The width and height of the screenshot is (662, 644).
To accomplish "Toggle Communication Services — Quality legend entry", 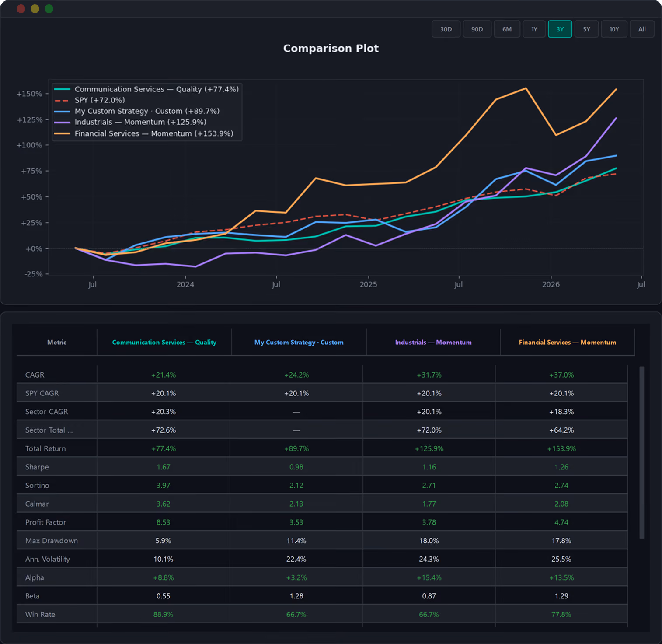I will pos(146,89).
